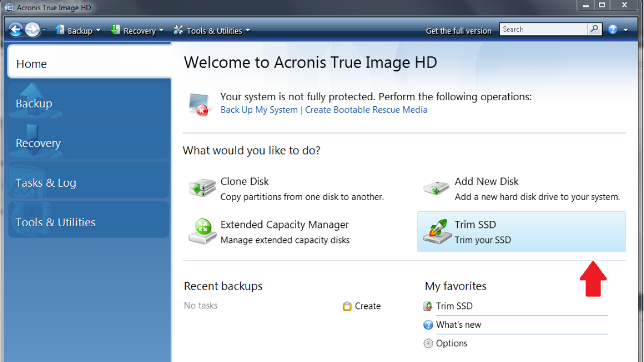Click the Create backup clipboard icon

coord(347,306)
